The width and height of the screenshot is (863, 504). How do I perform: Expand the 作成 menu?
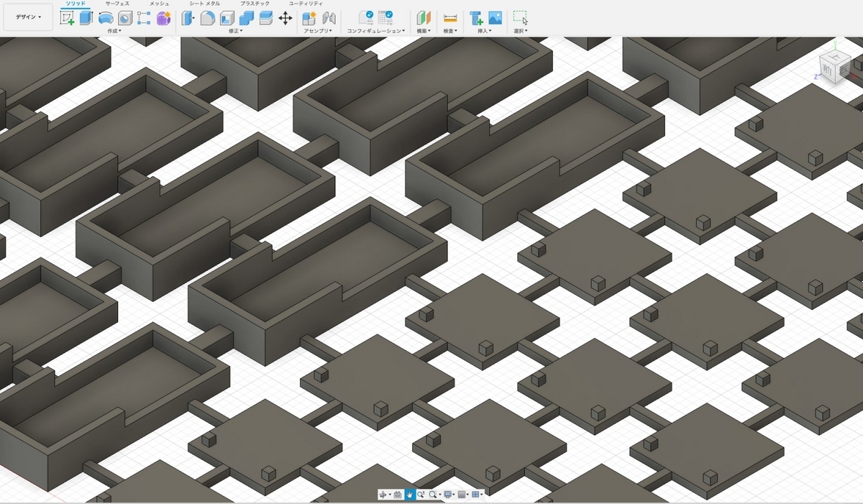114,31
